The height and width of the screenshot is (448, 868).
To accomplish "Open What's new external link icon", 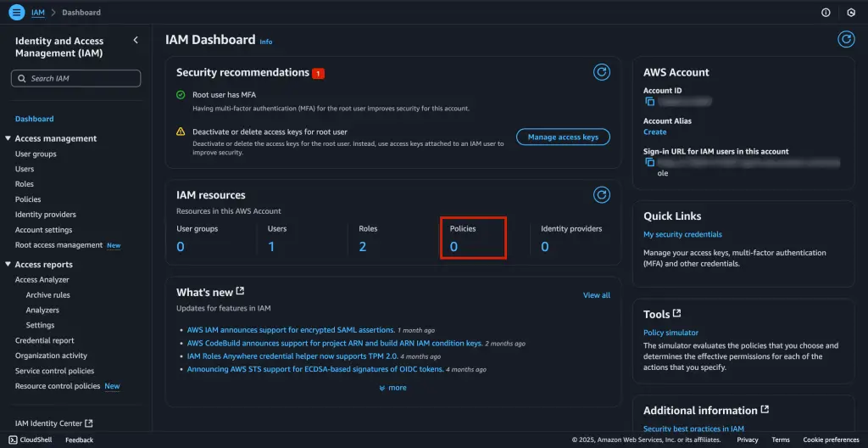I will pos(240,291).
